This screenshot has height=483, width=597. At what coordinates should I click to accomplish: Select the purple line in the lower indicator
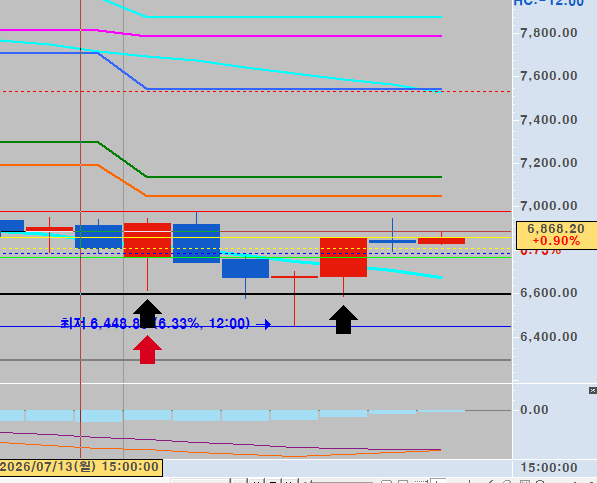[x=221, y=443]
